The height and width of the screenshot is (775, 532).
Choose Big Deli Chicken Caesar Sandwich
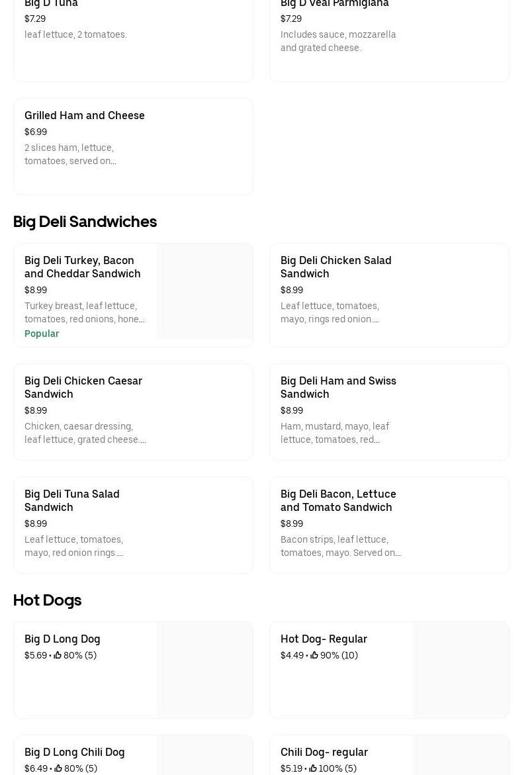[x=83, y=387]
